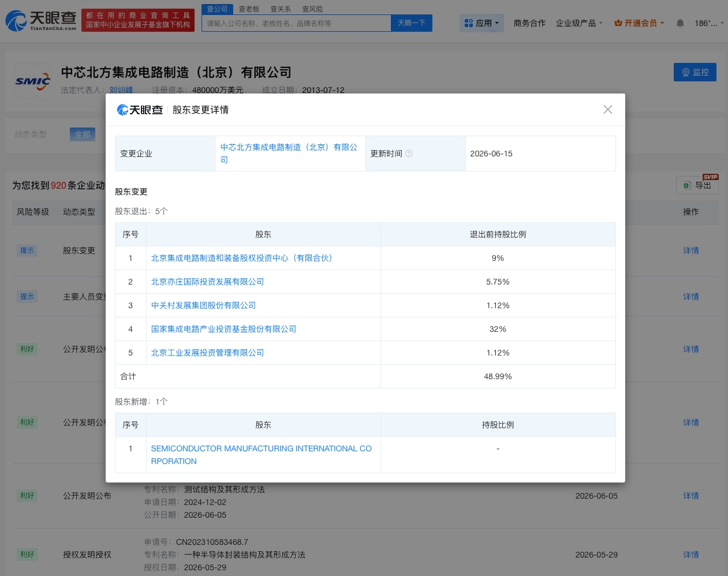Viewport: 728px width, 576px height.
Task: Open 北京工业发展投资管理有限公司 shareholder link
Action: (x=207, y=353)
